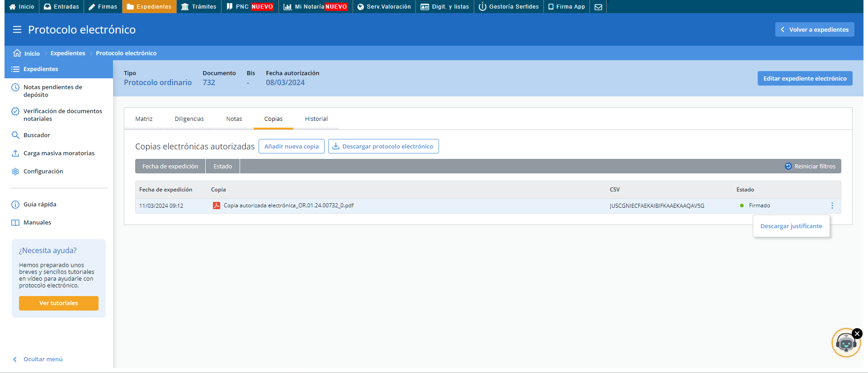This screenshot has width=868, height=373.
Task: Select Descargar justificante from the popup menu
Action: [x=791, y=226]
